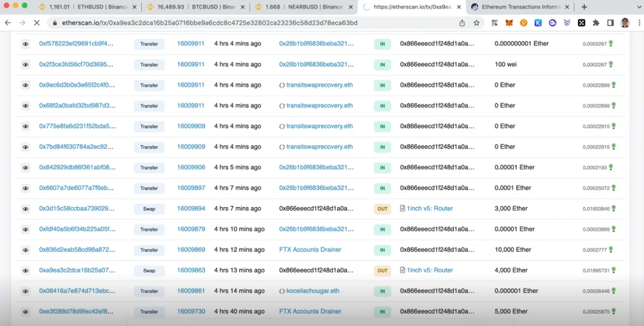The height and width of the screenshot is (326, 644).
Task: Open the orange P extension icon
Action: [x=523, y=23]
